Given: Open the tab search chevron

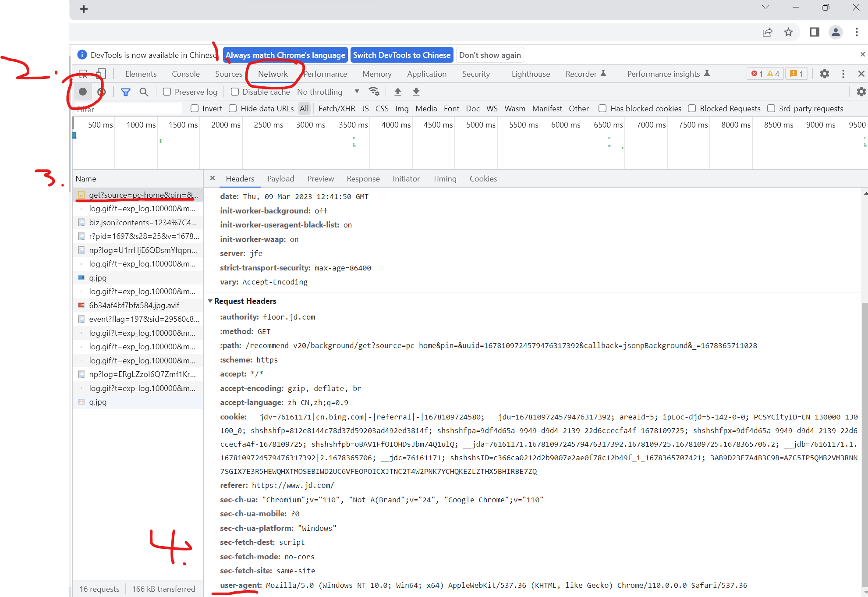Looking at the screenshot, I should point(765,7).
